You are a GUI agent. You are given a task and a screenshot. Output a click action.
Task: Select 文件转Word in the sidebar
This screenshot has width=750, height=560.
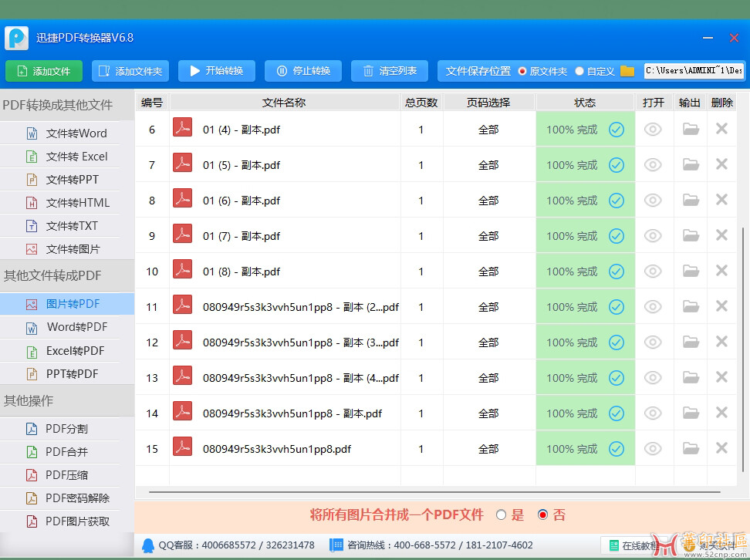point(76,133)
